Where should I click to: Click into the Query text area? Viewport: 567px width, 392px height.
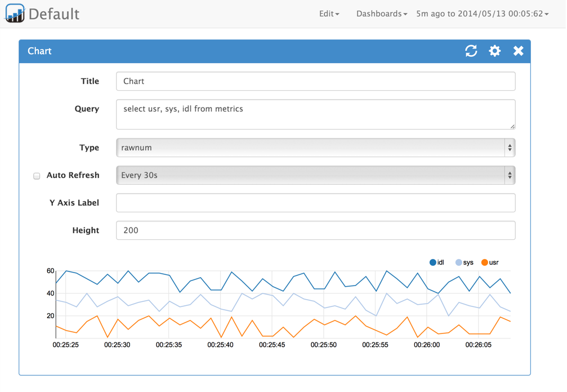316,114
